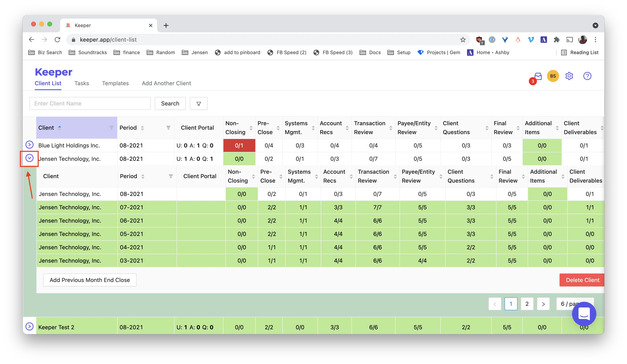The height and width of the screenshot is (364, 627).
Task: Collapse the Jensen Technology, Inc. row
Action: (x=29, y=158)
